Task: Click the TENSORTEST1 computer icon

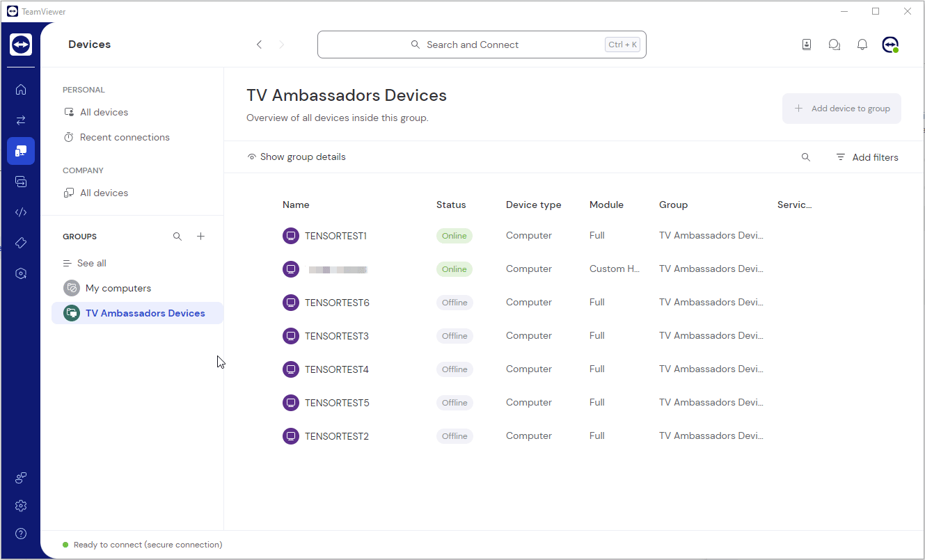Action: click(x=291, y=236)
